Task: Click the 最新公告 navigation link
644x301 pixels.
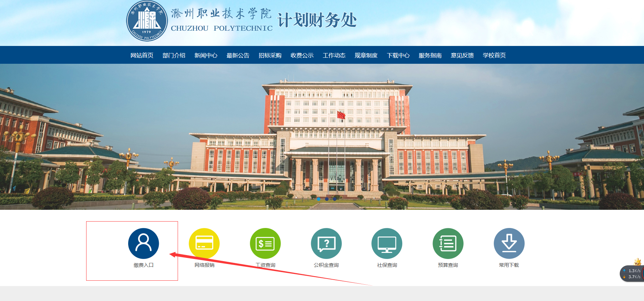Action: pyautogui.click(x=238, y=55)
